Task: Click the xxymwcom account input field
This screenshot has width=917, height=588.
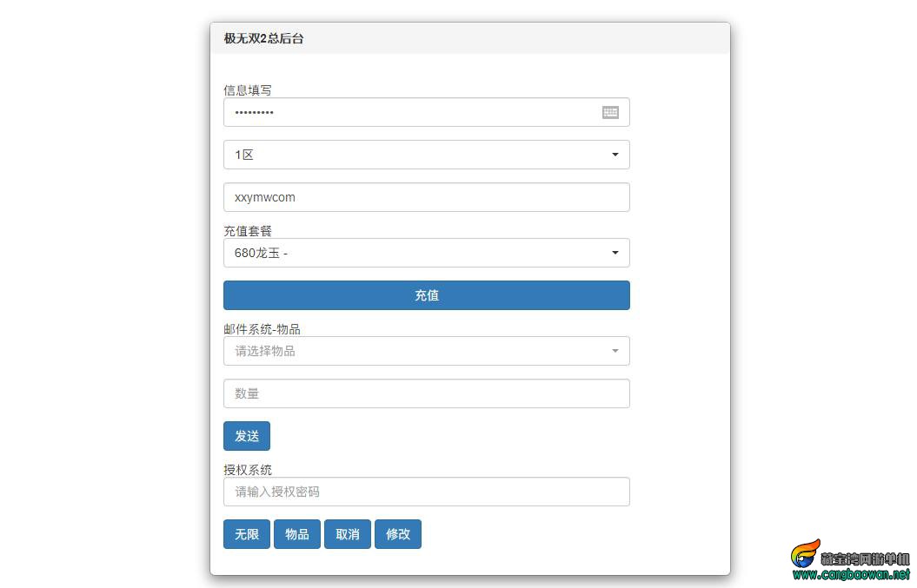Action: (x=426, y=197)
